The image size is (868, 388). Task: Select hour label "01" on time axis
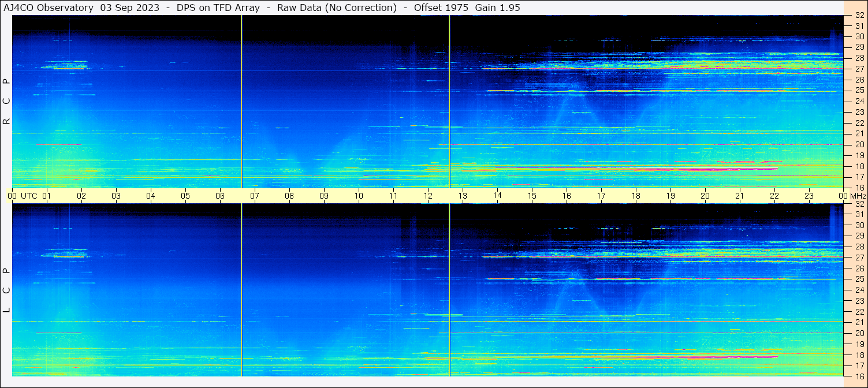[47, 196]
